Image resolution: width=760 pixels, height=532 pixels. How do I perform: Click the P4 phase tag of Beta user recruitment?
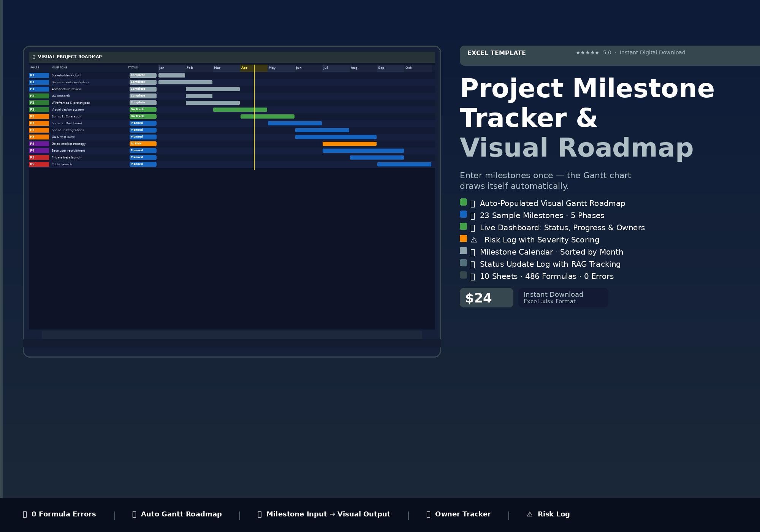tap(39, 150)
